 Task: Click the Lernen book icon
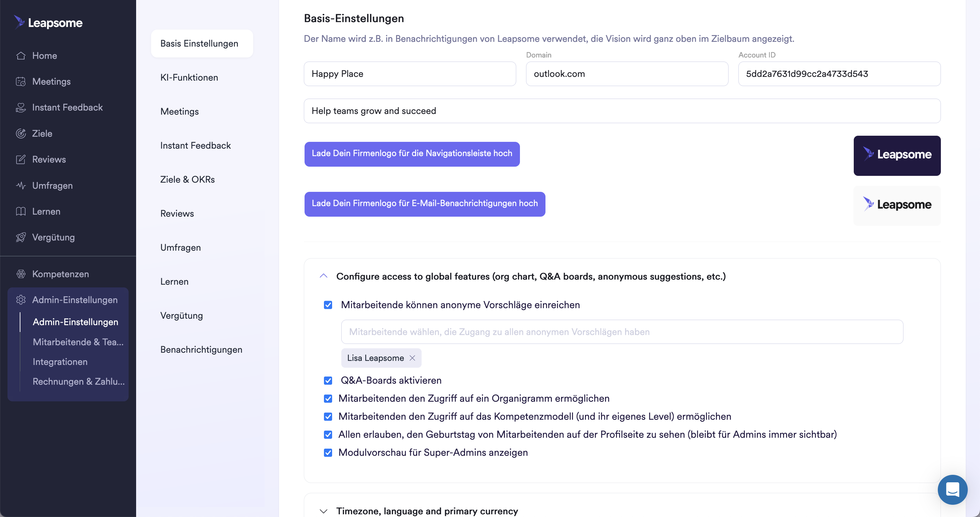[21, 211]
